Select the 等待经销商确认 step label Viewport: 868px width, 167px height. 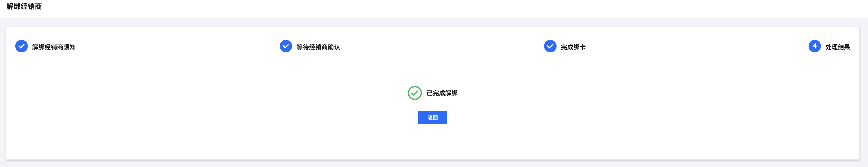(x=318, y=47)
